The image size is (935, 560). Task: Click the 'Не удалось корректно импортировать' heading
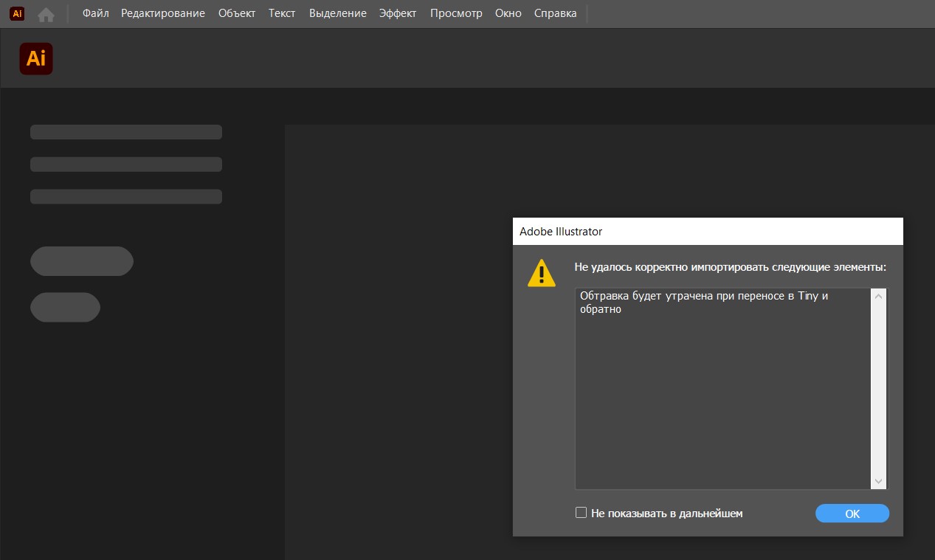click(x=731, y=267)
